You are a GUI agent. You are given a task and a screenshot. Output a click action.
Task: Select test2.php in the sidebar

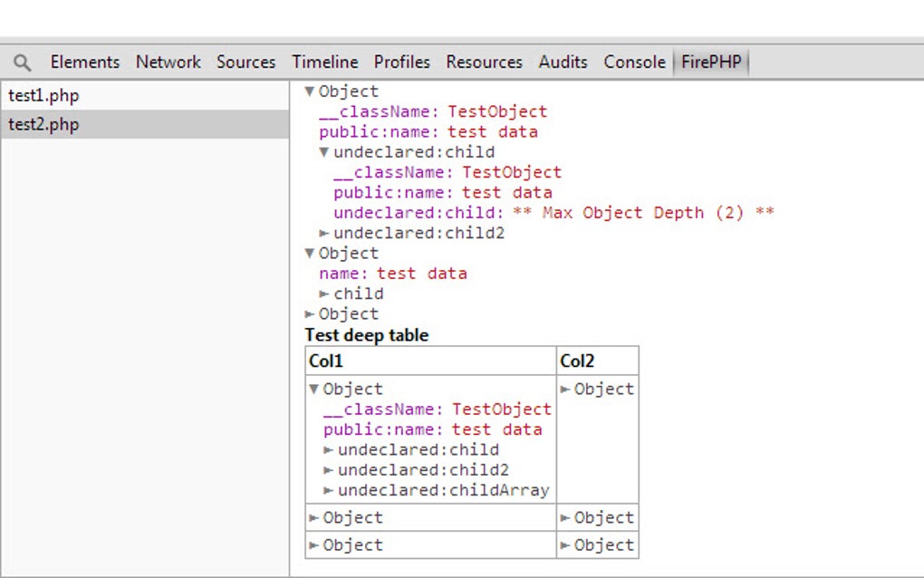[x=42, y=124]
